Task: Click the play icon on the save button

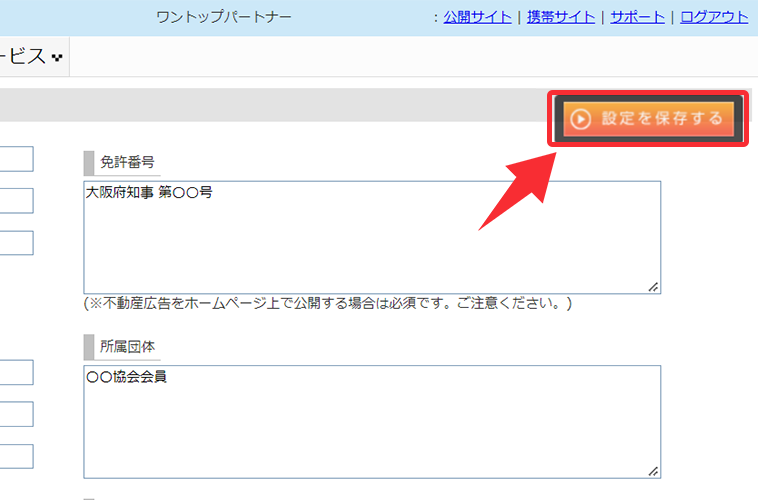Action: point(580,119)
